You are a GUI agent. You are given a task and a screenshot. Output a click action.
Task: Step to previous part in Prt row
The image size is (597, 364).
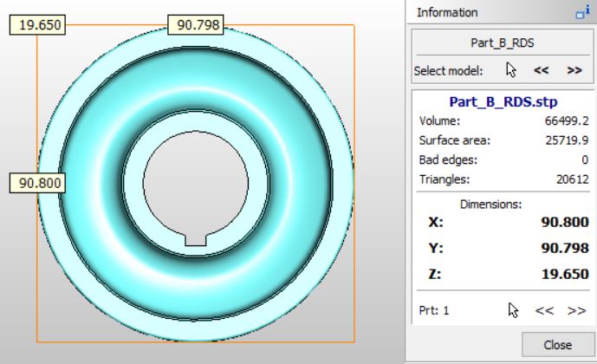(545, 309)
